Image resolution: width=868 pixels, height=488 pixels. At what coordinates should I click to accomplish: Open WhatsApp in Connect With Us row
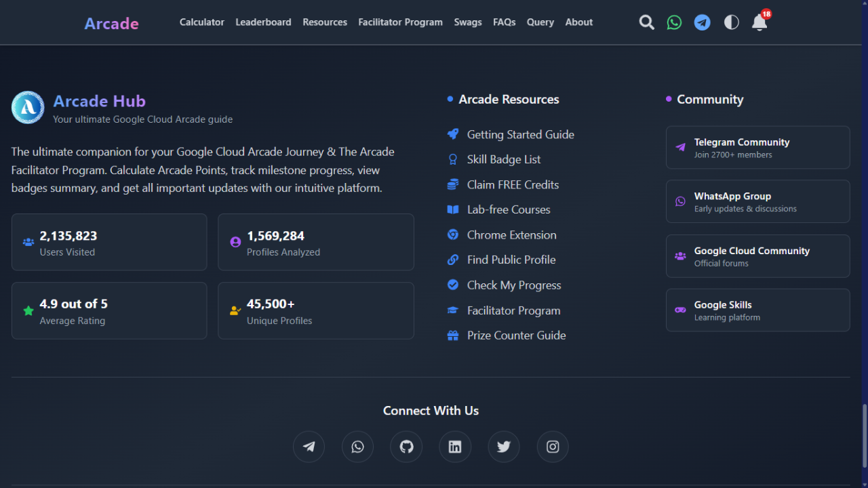click(357, 447)
